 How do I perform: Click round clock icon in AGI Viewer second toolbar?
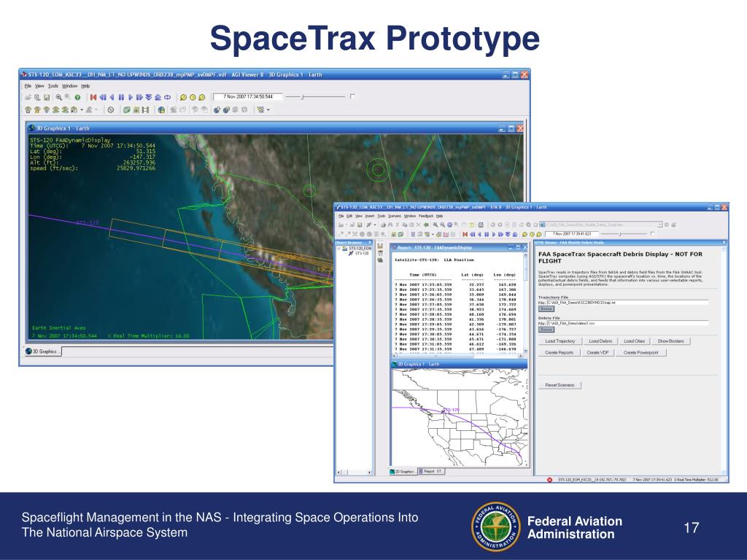click(111, 110)
